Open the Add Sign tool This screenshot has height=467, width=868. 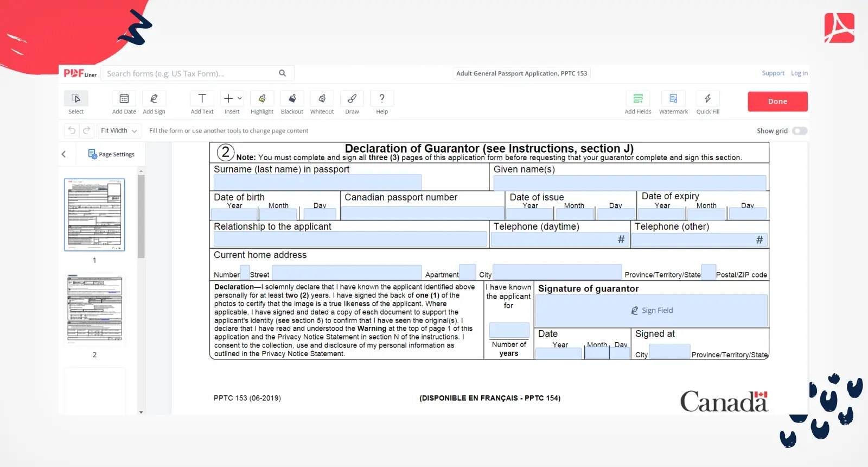tap(154, 98)
